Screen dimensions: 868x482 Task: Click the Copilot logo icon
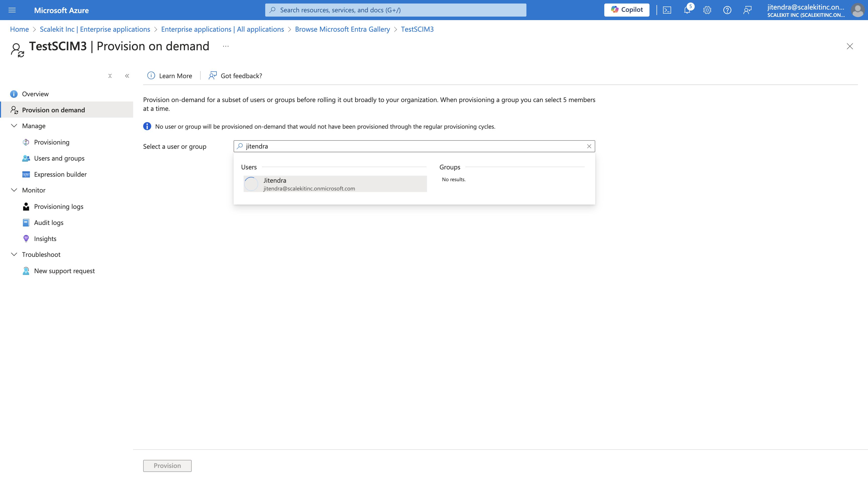(x=615, y=10)
